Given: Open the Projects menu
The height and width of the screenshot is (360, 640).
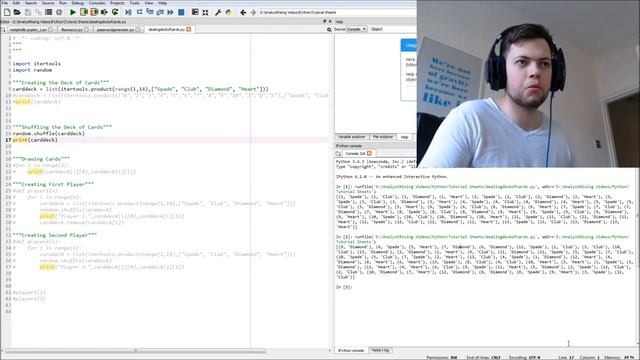Looking at the screenshot, I should [x=117, y=3].
